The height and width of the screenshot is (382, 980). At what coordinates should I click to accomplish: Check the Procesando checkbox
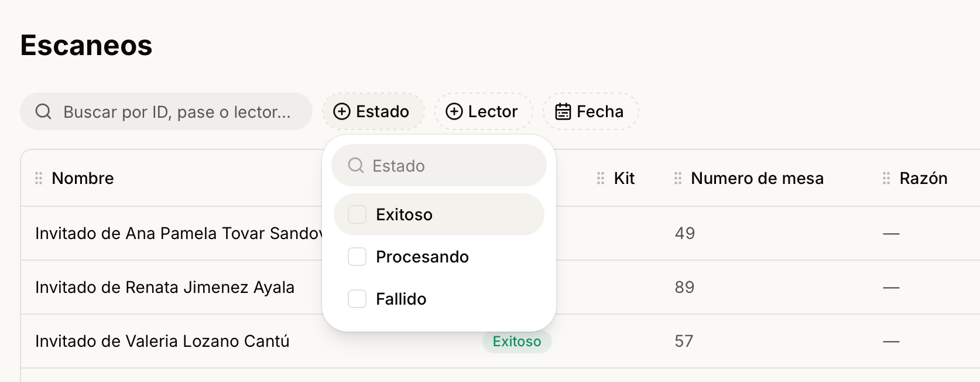coord(357,257)
